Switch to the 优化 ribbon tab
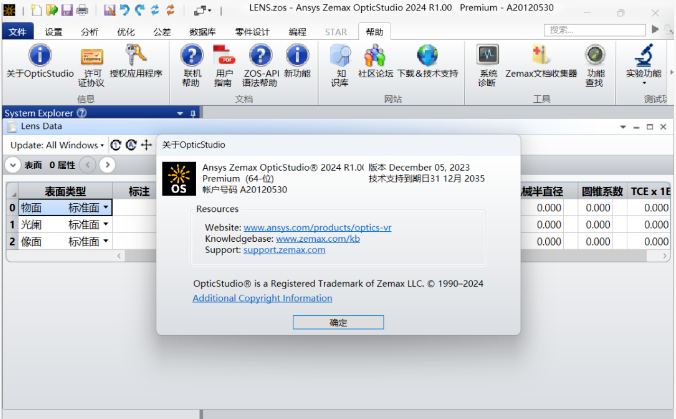The image size is (676, 419). pos(126,32)
